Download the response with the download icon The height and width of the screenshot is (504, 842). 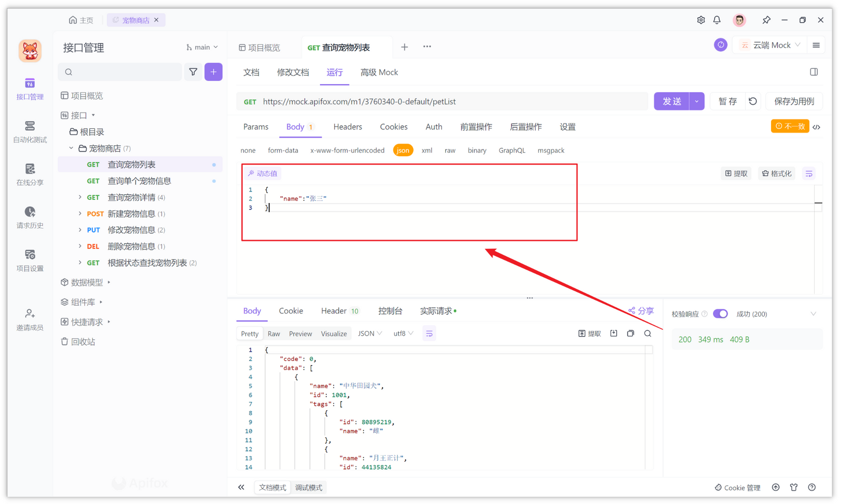coord(614,333)
